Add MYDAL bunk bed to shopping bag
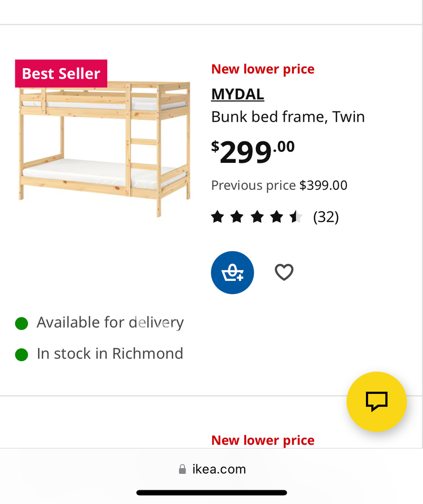 coord(232,272)
